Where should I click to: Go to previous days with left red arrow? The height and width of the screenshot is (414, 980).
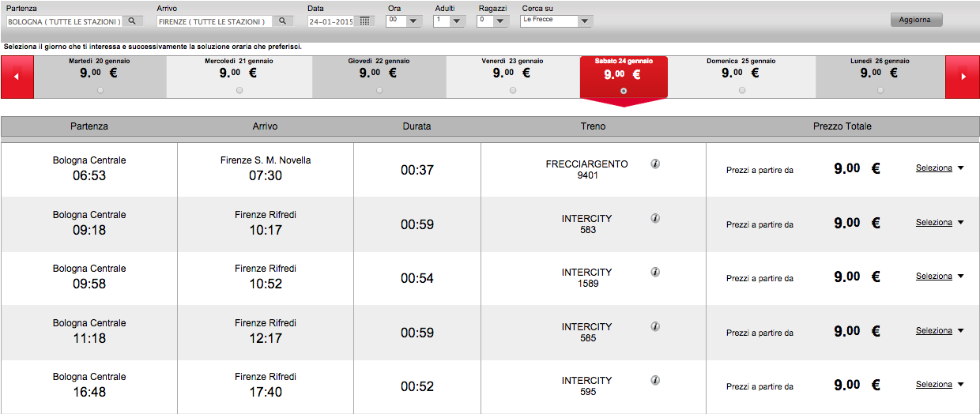click(x=17, y=77)
